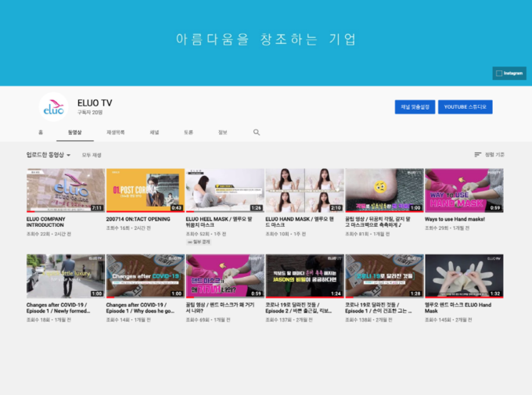Open the Playlists tab
This screenshot has height=395, width=532.
[x=116, y=132]
